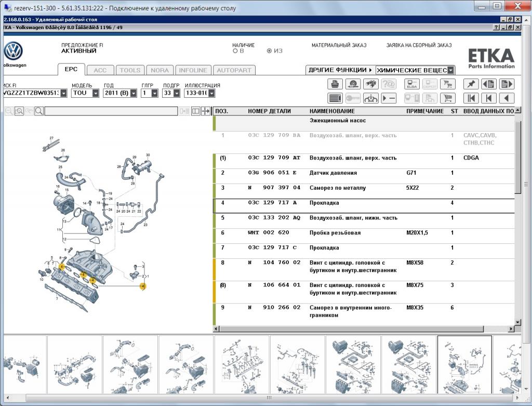Image resolution: width=532 pixels, height=406 pixels.
Task: Open the NORA tab
Action: (160, 70)
